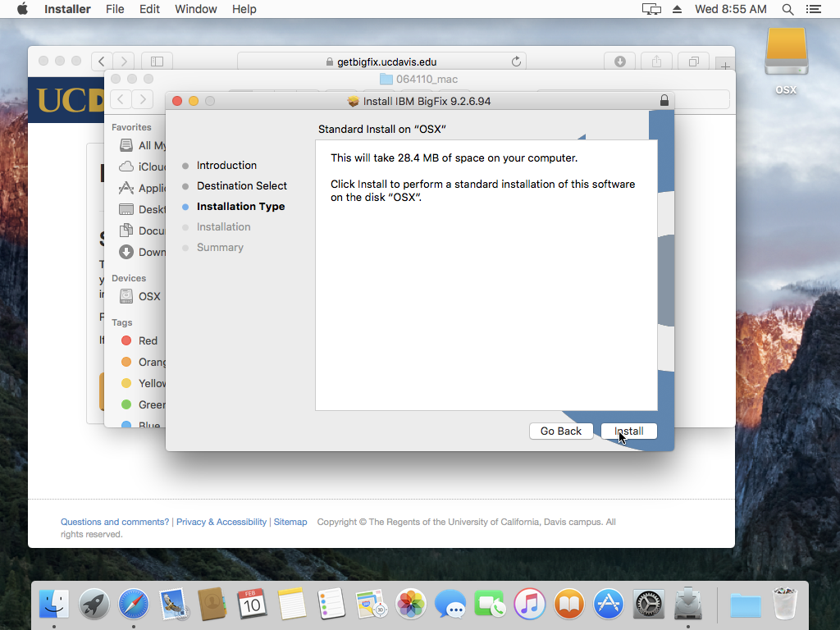
Task: Toggle the Safari sidebar button
Action: click(157, 62)
